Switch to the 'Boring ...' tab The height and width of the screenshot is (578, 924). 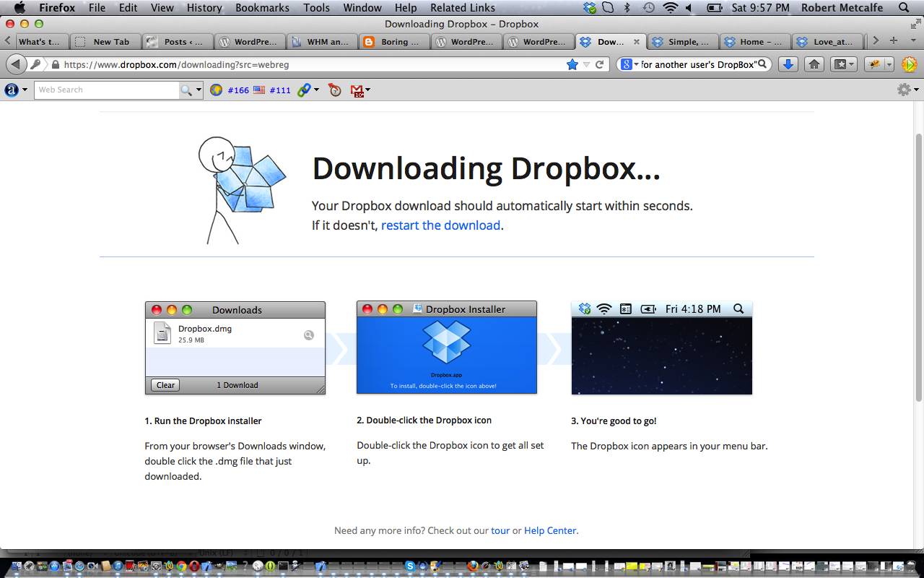393,41
